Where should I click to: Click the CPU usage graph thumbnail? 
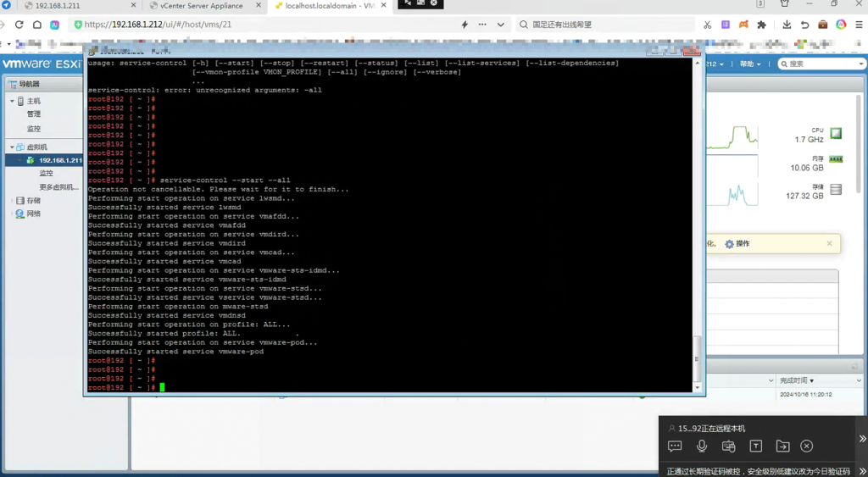coord(732,137)
